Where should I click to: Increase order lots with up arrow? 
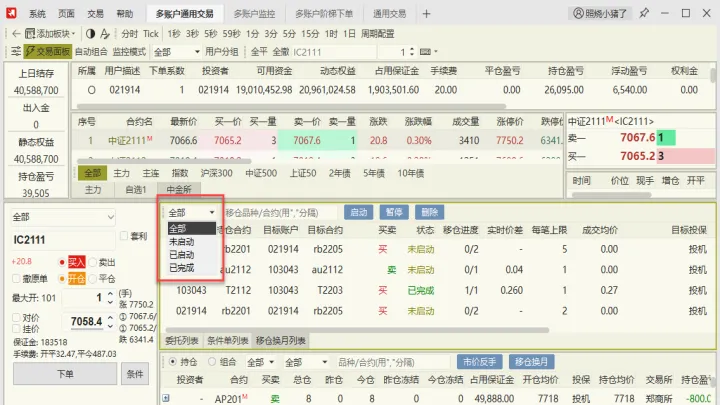pyautogui.click(x=110, y=294)
